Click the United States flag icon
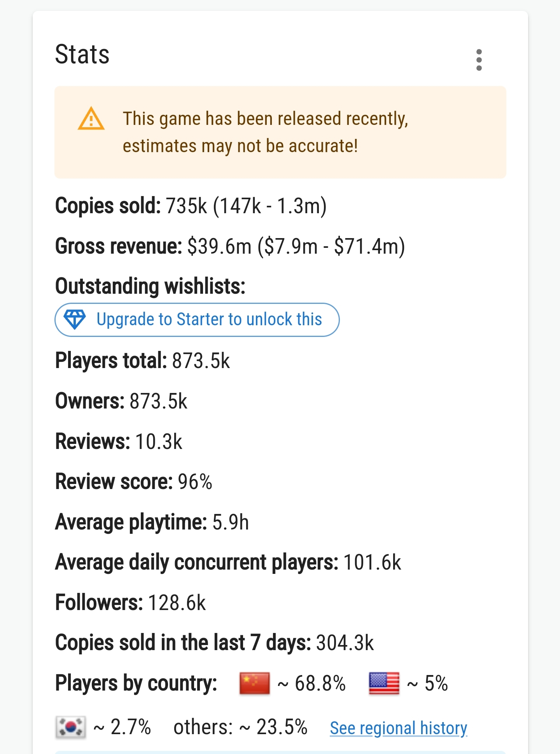This screenshot has height=754, width=560. [x=384, y=684]
